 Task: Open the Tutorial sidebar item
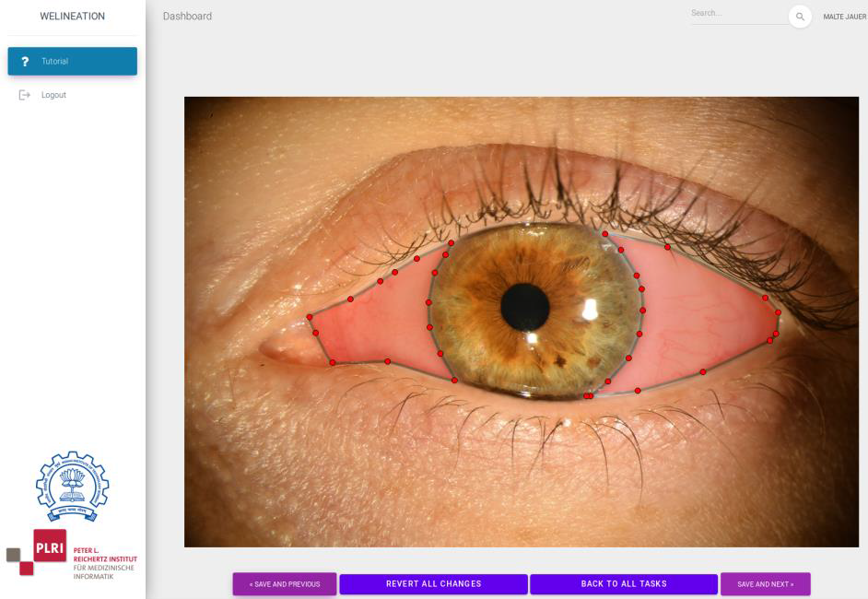[72, 62]
